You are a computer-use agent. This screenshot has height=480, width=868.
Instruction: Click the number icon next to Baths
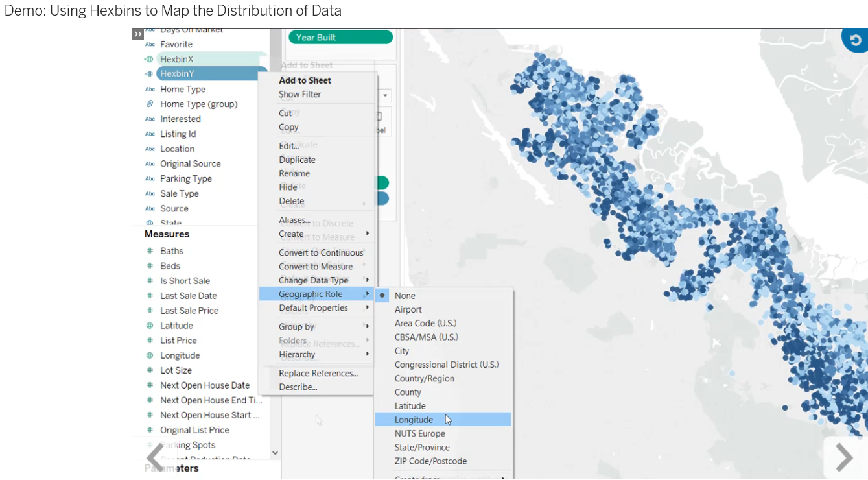point(150,251)
